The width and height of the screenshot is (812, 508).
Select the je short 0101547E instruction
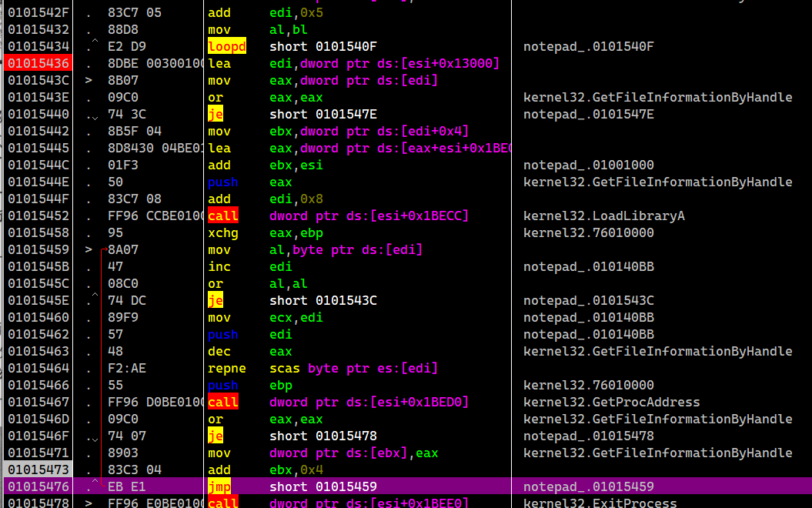pyautogui.click(x=322, y=114)
